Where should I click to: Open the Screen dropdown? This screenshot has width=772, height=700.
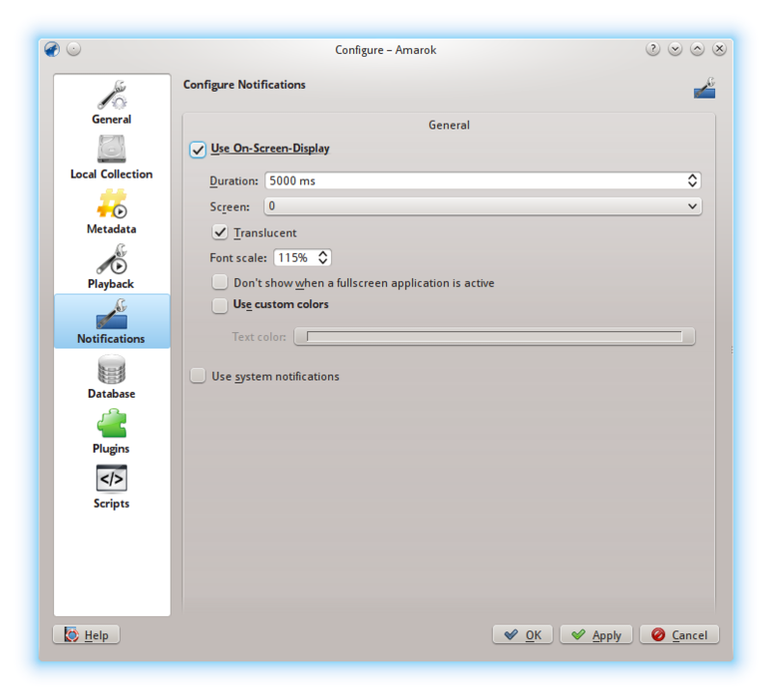[483, 206]
